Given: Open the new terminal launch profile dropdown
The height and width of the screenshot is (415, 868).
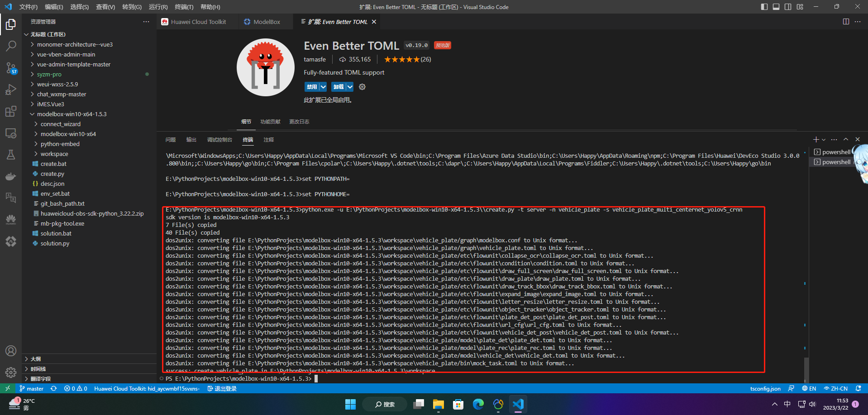Looking at the screenshot, I should 824,139.
